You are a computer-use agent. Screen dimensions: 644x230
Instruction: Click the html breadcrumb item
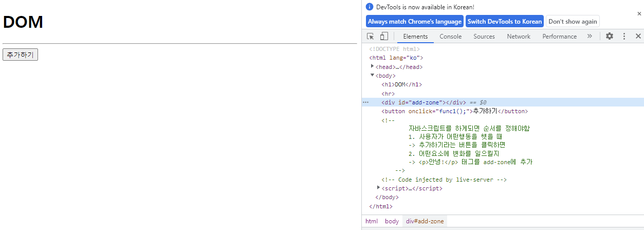(372, 221)
